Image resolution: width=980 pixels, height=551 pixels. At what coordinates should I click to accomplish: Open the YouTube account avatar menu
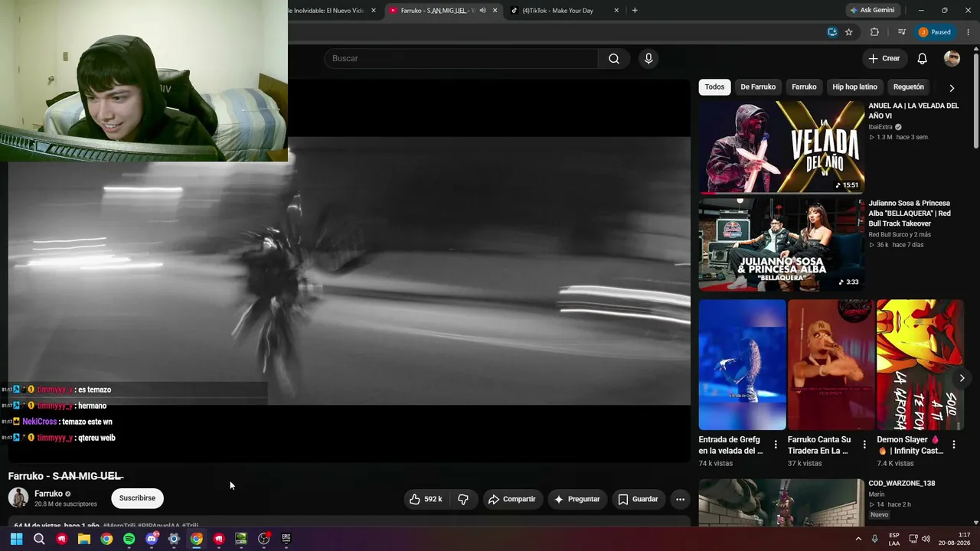point(952,59)
